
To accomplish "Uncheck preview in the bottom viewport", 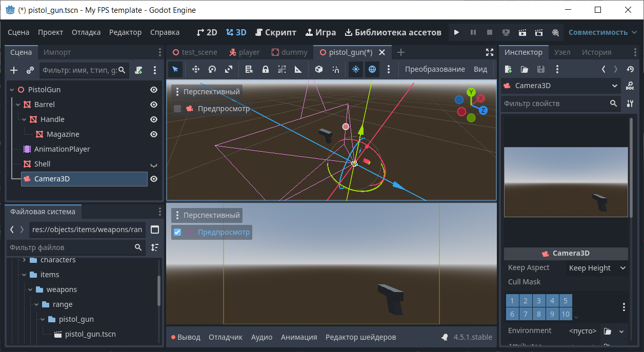I will pos(177,232).
